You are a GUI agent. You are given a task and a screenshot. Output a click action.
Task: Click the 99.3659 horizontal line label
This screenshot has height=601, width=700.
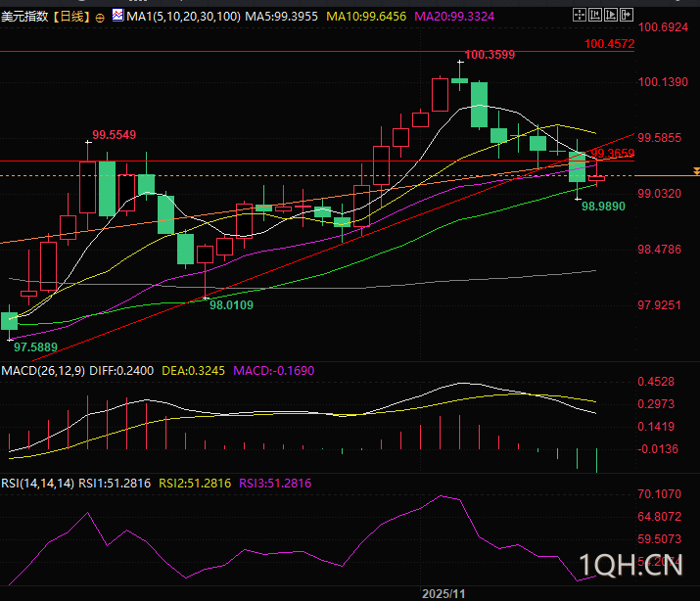point(613,154)
